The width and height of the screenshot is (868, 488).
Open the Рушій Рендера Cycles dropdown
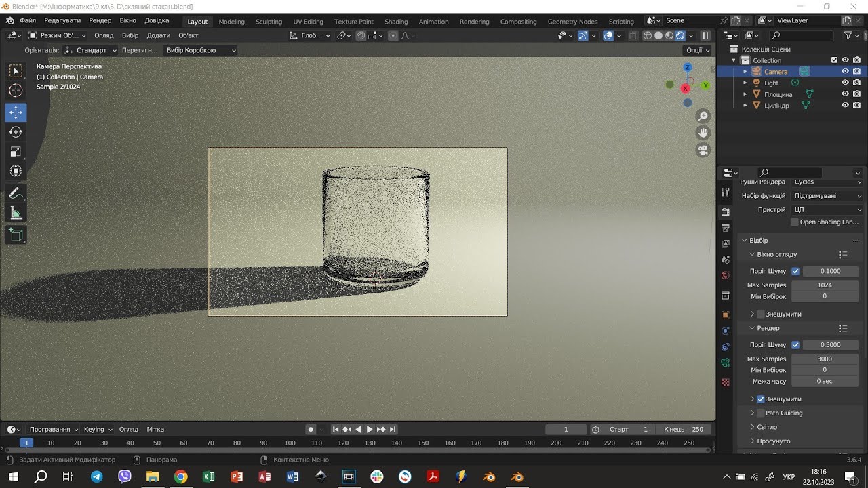click(827, 182)
